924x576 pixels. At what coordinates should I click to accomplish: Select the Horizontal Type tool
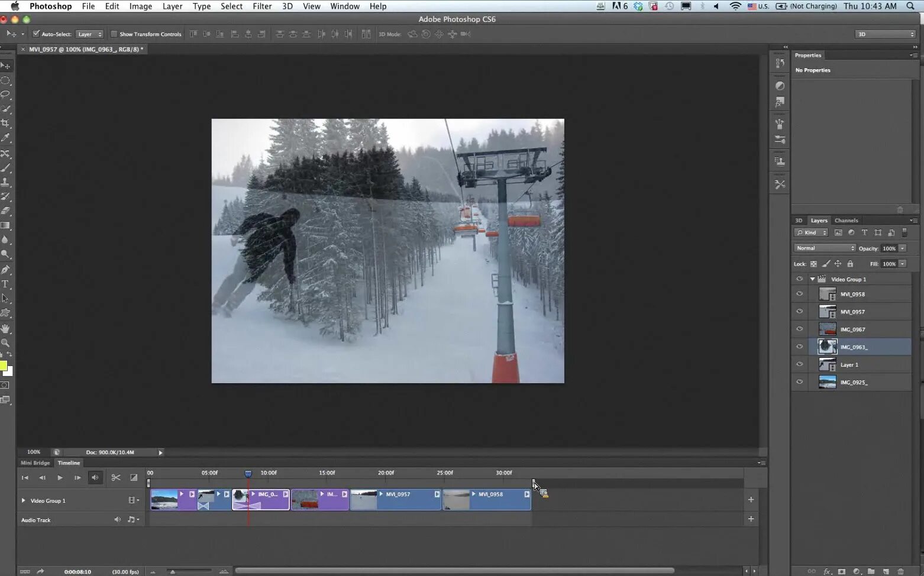coord(5,284)
